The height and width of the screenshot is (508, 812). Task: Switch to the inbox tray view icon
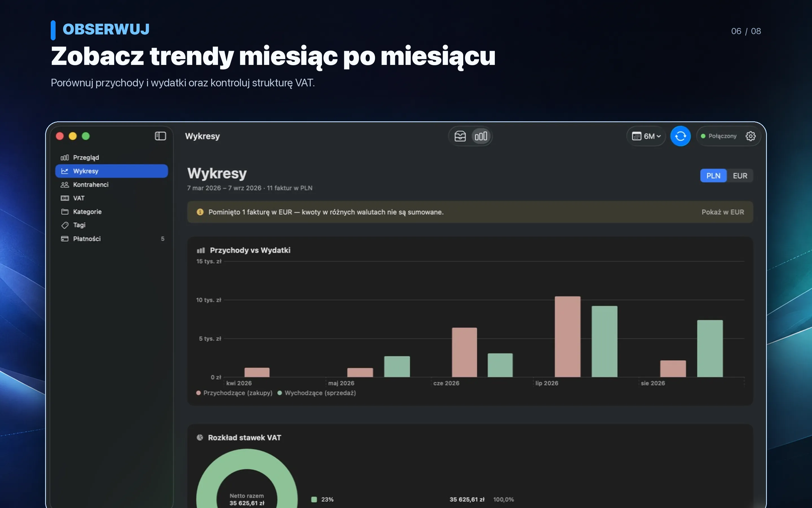click(460, 136)
